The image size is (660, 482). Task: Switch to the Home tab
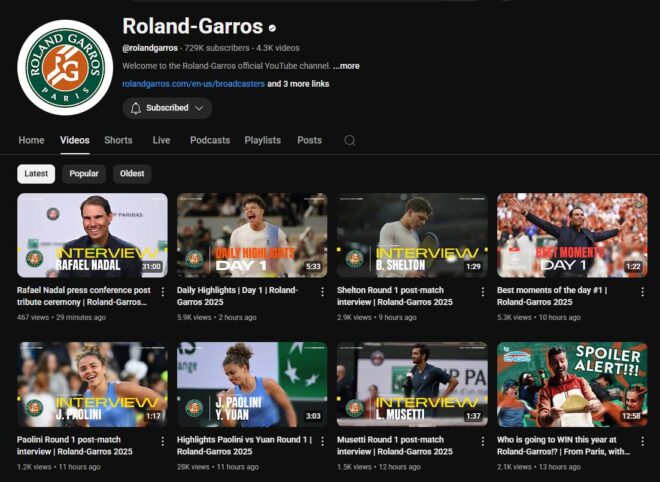coord(31,140)
